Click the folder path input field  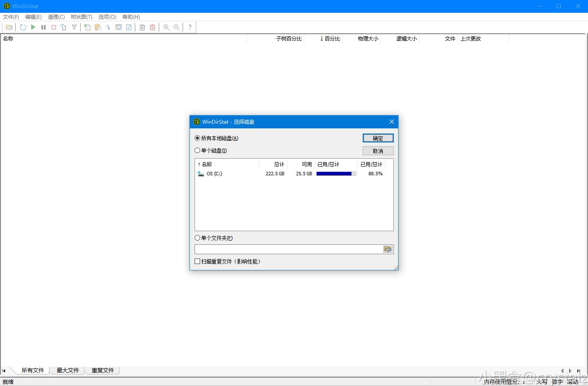coord(289,249)
